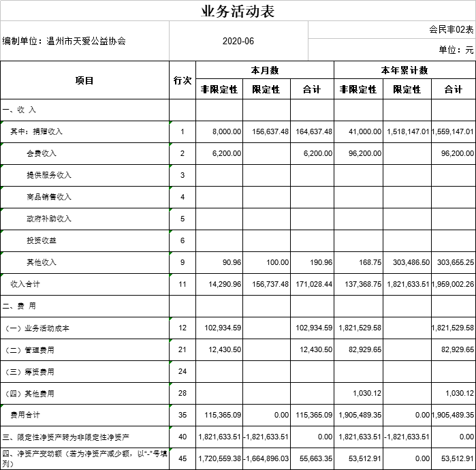
Task: Click the value 303,486.50
Action: [x=411, y=262]
